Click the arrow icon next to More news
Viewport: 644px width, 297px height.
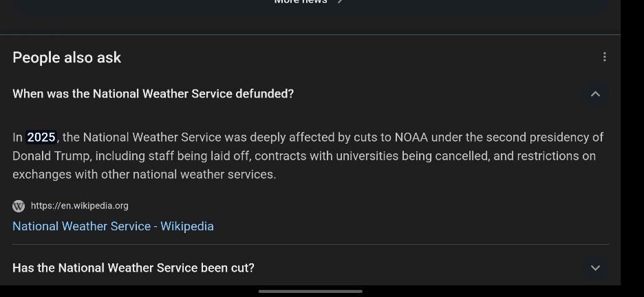[340, 1]
